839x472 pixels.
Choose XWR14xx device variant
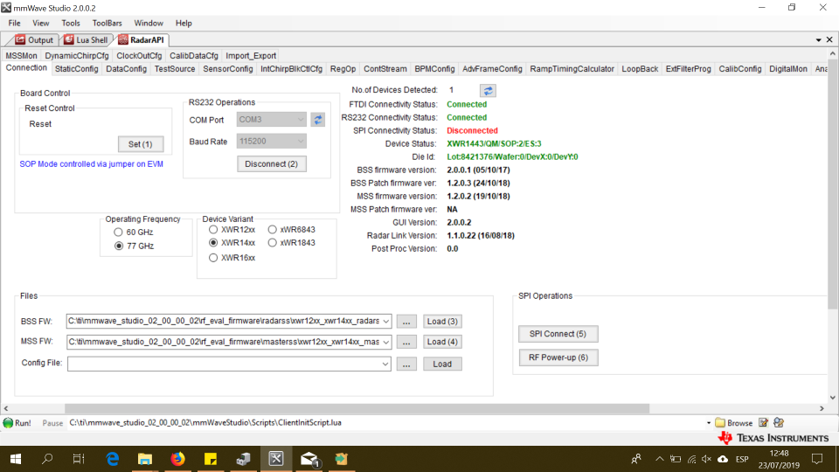click(x=213, y=242)
